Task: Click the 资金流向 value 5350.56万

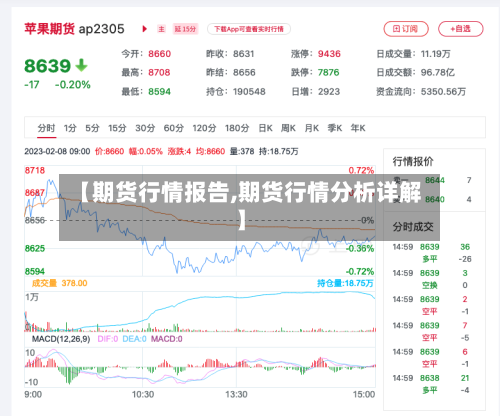Action: point(443,91)
